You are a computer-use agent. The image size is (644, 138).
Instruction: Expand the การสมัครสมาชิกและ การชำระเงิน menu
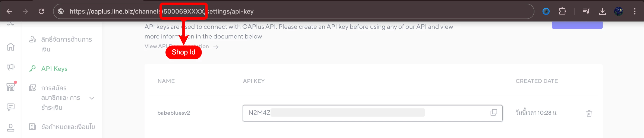click(x=92, y=98)
